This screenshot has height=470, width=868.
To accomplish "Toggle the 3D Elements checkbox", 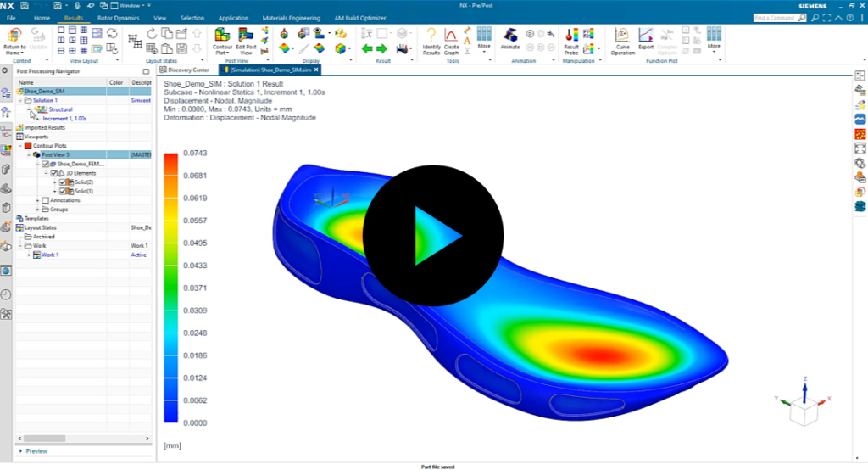I will pyautogui.click(x=54, y=173).
